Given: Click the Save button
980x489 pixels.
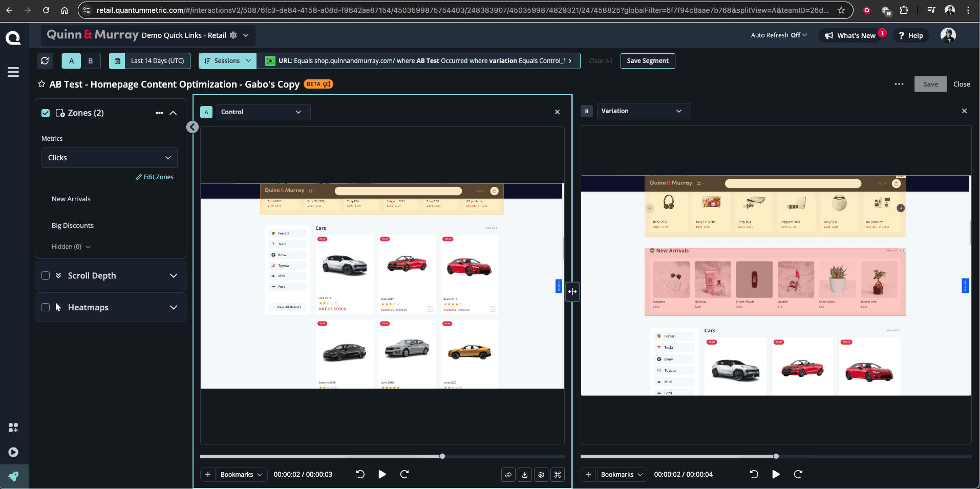Looking at the screenshot, I should coord(930,84).
